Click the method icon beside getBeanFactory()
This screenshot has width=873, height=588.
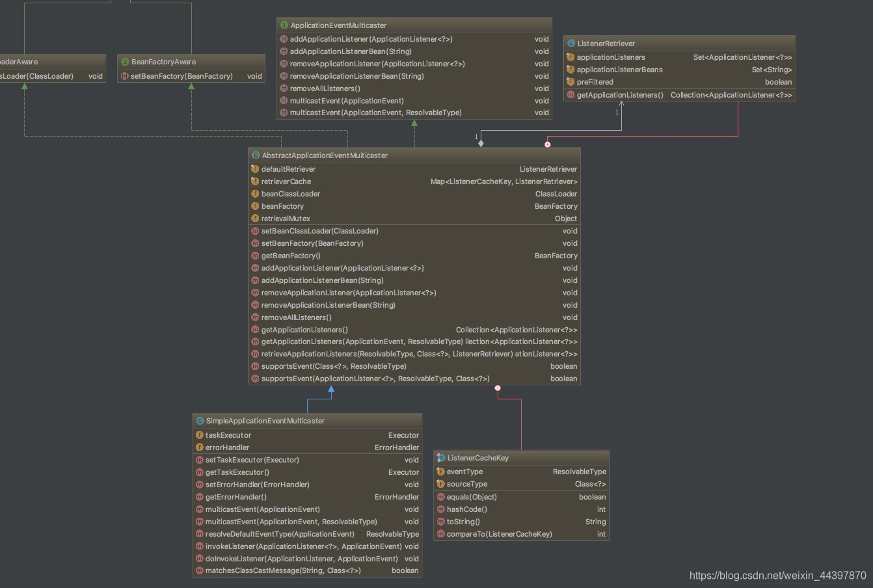click(255, 256)
